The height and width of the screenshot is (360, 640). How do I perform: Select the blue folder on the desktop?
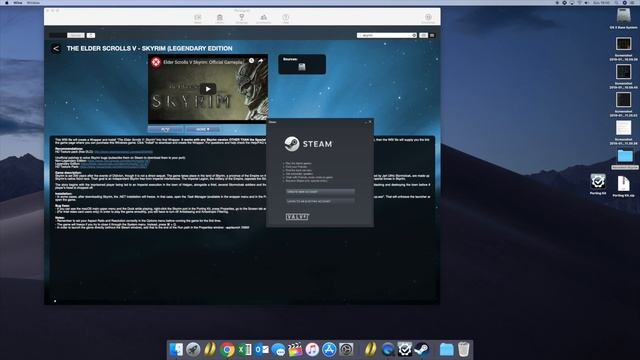(x=625, y=156)
